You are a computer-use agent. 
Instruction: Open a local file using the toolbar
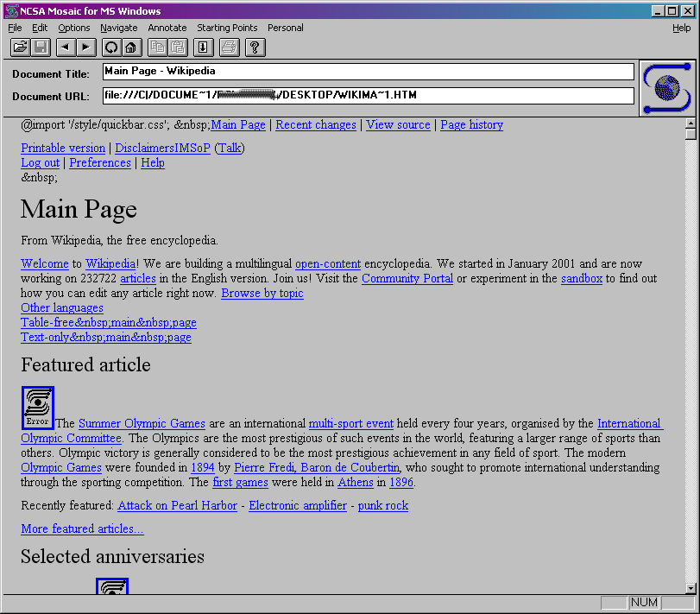click(19, 47)
